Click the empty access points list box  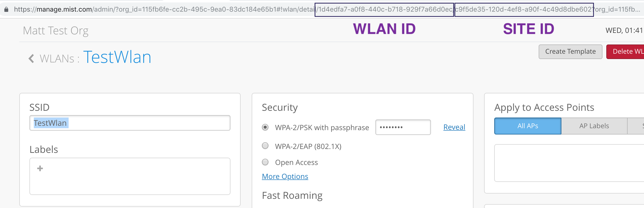tap(567, 163)
